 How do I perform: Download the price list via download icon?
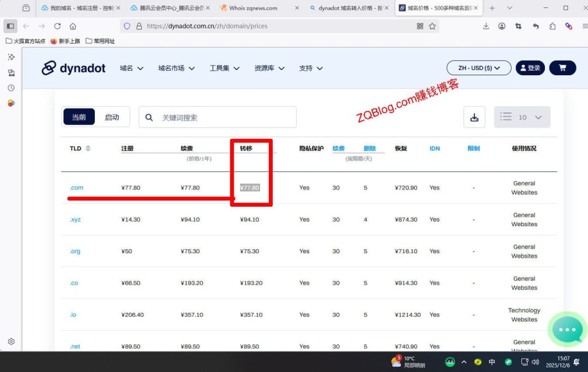tap(474, 117)
